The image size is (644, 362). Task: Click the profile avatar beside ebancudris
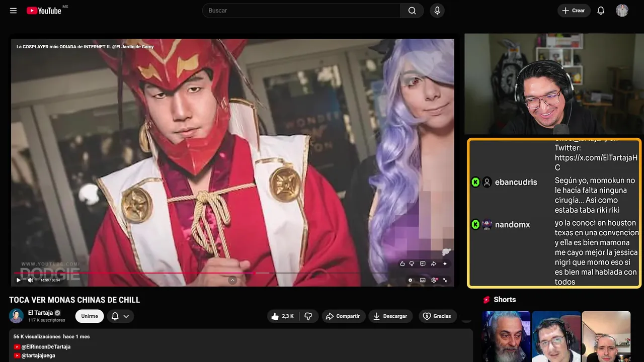point(487,182)
